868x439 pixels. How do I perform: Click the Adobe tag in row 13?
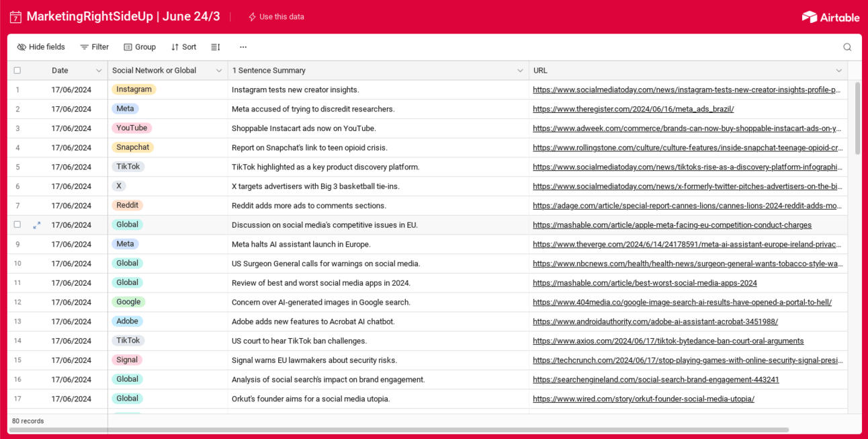pyautogui.click(x=127, y=322)
